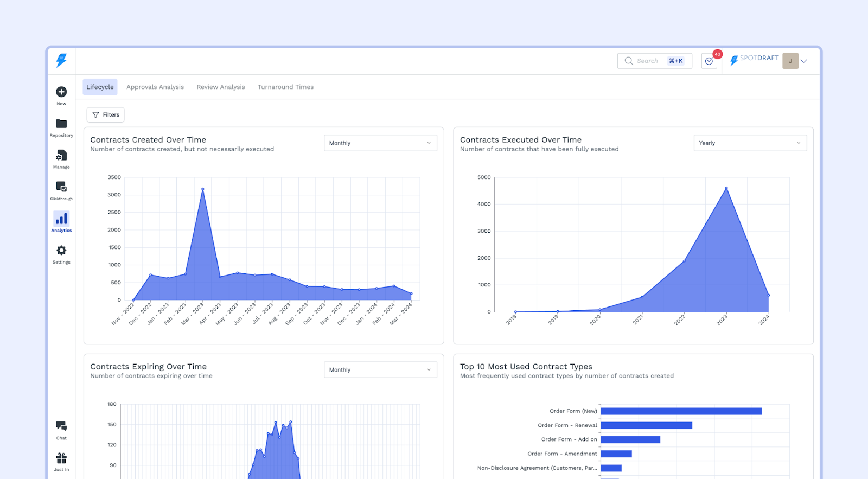Go to Clickthrough in the sidebar
The height and width of the screenshot is (479, 868).
61,187
